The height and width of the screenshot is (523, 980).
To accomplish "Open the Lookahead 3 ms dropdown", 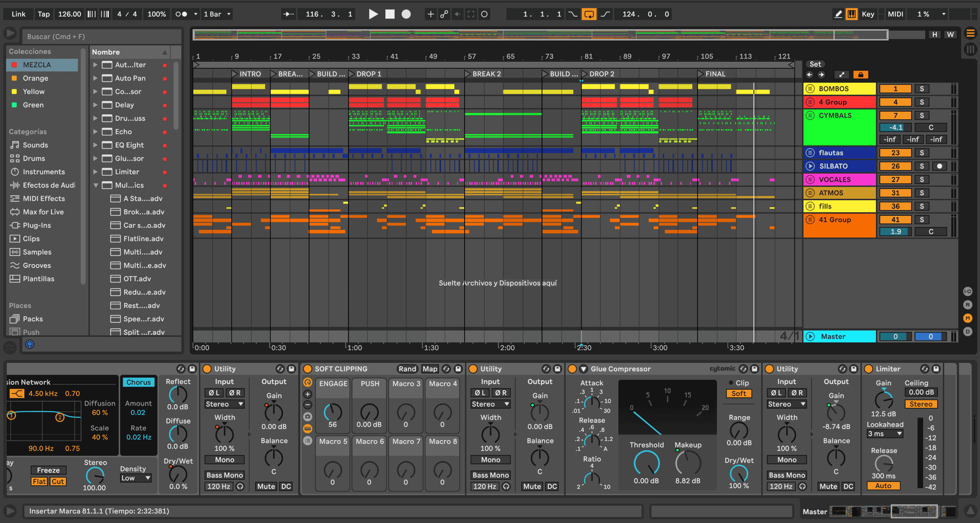I will (x=885, y=434).
